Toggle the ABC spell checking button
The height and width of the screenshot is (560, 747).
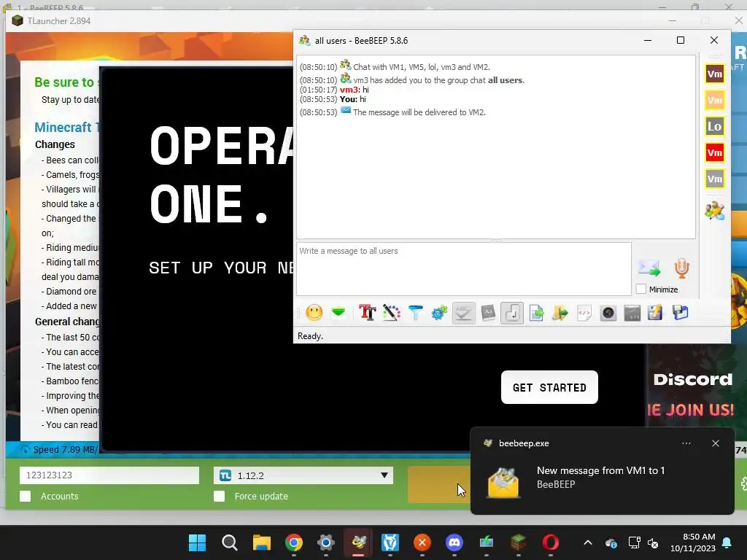click(x=463, y=313)
